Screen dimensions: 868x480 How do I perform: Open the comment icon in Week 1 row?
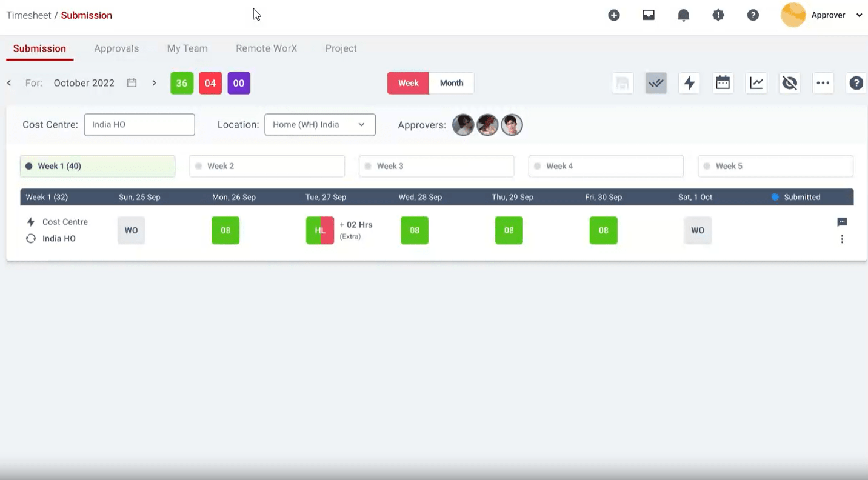(842, 222)
